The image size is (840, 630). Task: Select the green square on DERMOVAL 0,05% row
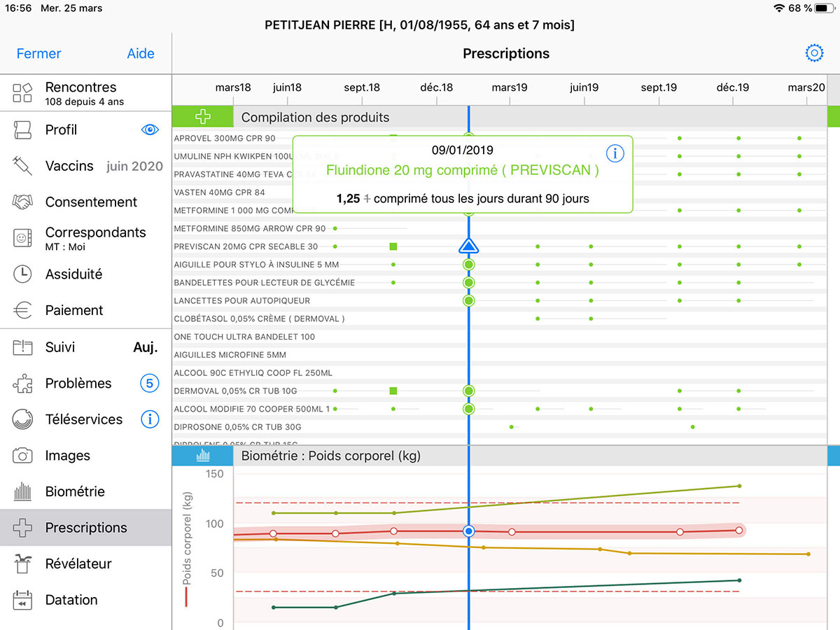[x=393, y=391]
